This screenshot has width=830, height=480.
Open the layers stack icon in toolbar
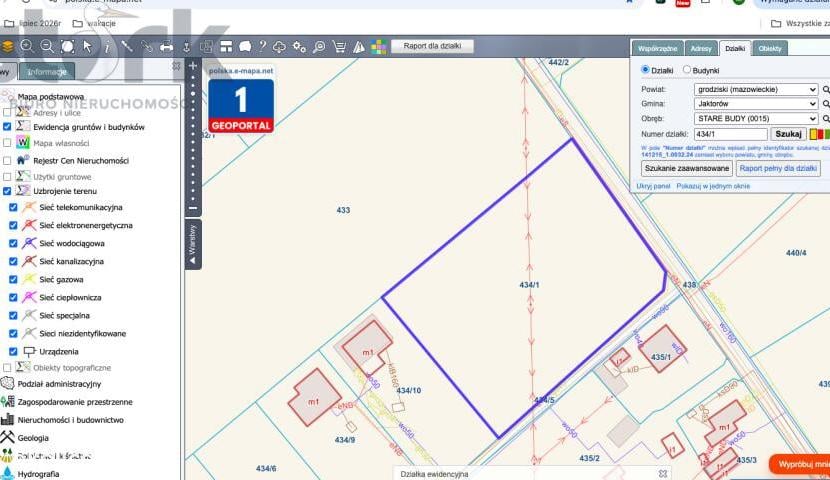coord(7,47)
